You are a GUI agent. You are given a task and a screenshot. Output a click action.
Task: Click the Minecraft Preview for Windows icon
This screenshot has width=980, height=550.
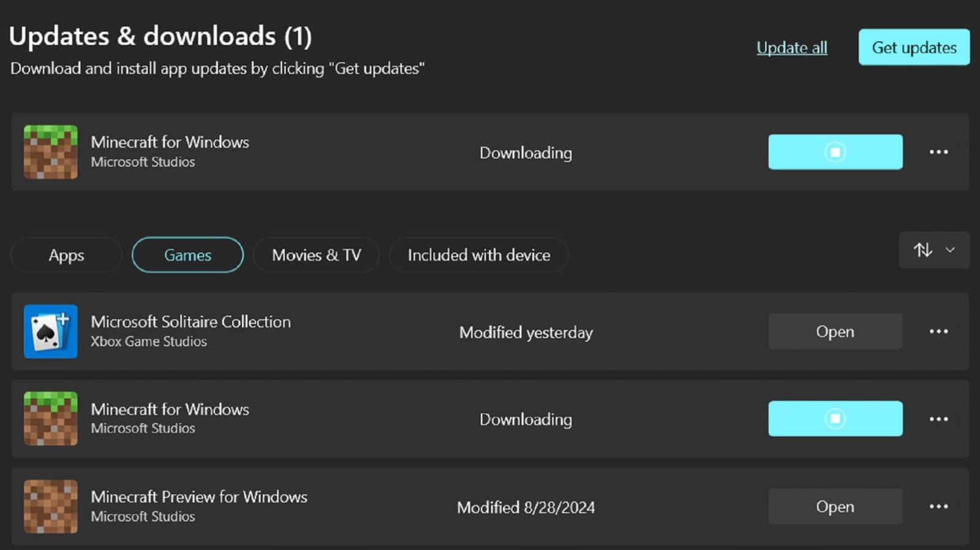[50, 507]
